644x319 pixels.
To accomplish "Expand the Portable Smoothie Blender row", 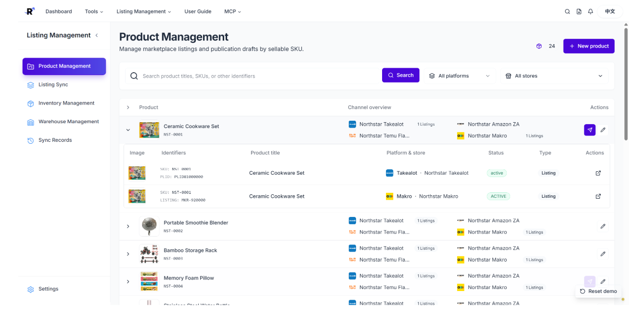I will (x=128, y=226).
